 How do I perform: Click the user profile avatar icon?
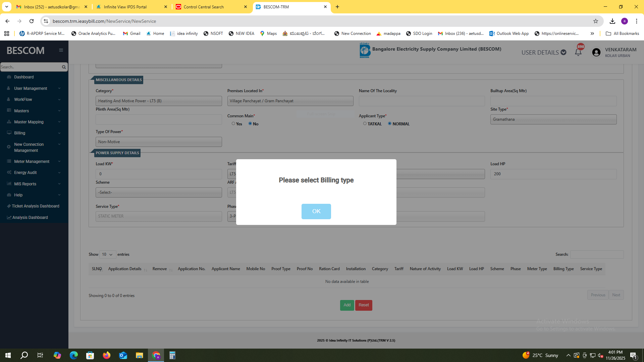click(x=596, y=53)
